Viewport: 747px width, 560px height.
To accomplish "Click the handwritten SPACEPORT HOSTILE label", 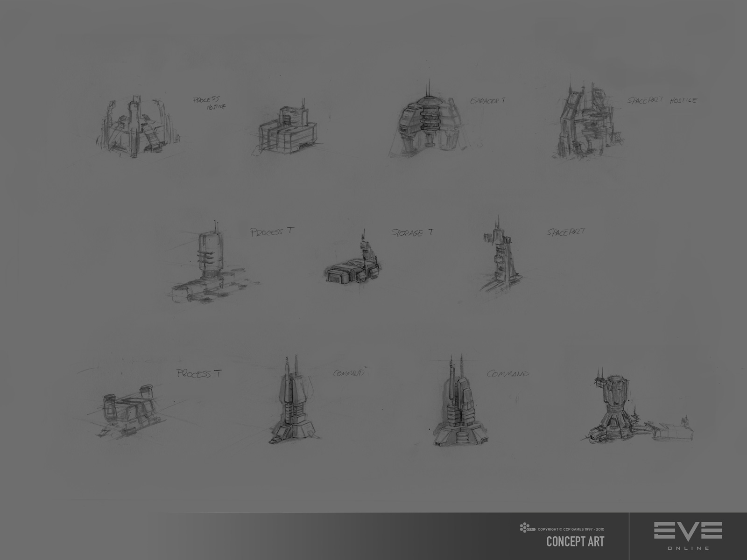I will tap(662, 100).
